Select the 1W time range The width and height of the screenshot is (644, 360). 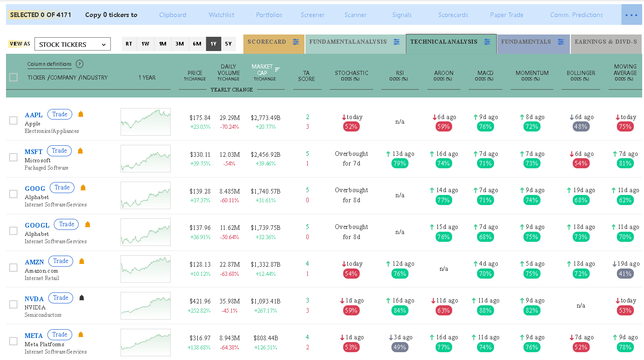(x=145, y=44)
